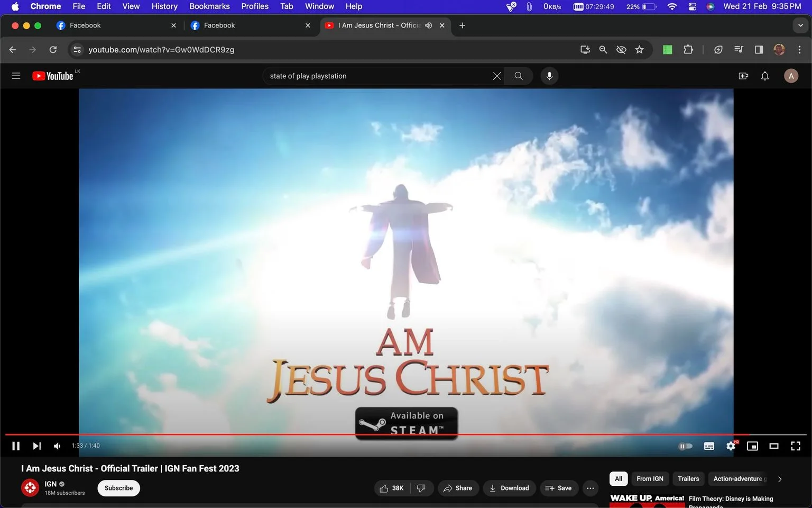
Task: Download the video
Action: 509,488
